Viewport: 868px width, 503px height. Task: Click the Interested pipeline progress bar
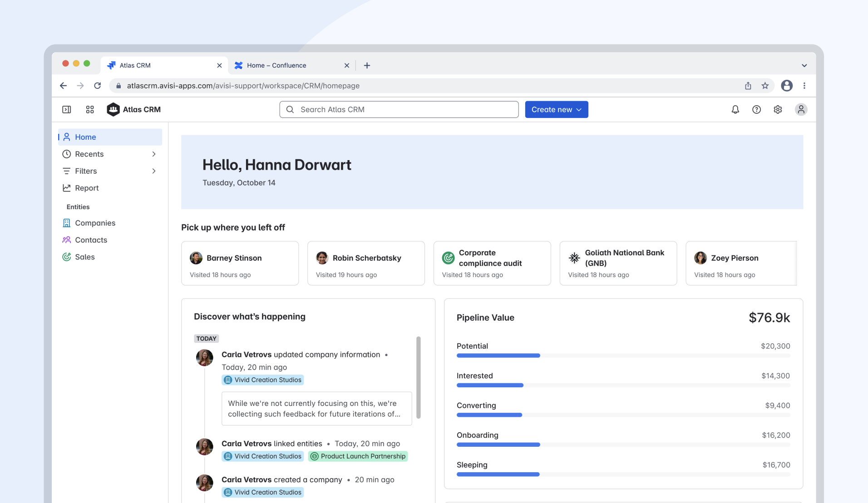coord(623,385)
